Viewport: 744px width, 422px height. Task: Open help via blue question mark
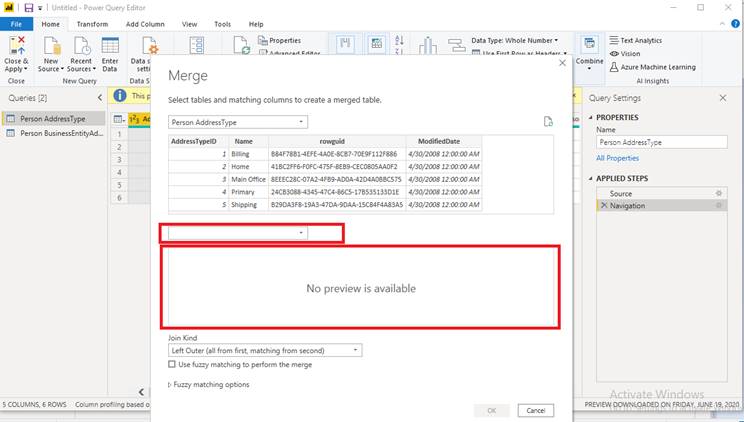click(735, 24)
